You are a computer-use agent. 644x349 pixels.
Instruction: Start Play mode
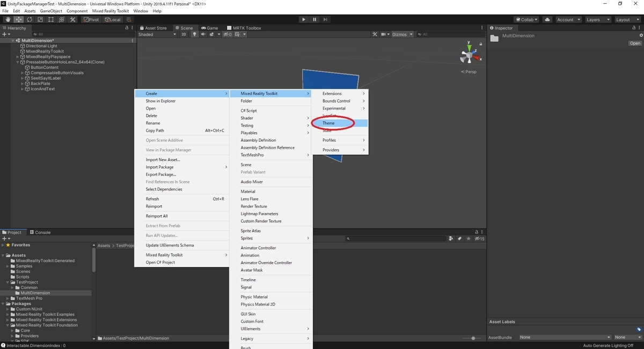(x=304, y=19)
